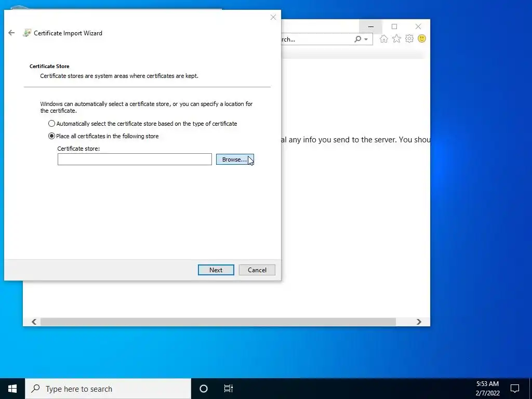Close the Internet Explorer window
This screenshot has height=399, width=532.
point(418,26)
